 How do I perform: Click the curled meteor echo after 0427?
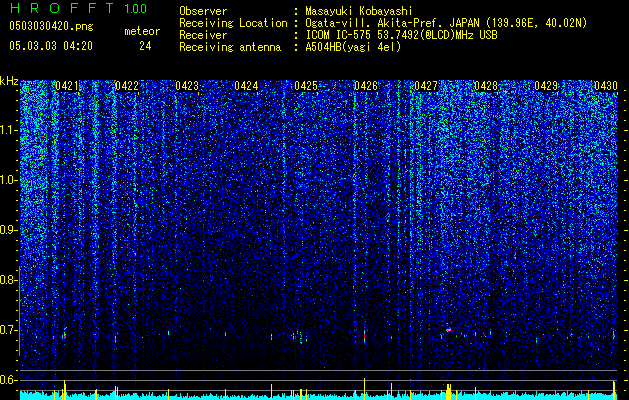[448, 330]
